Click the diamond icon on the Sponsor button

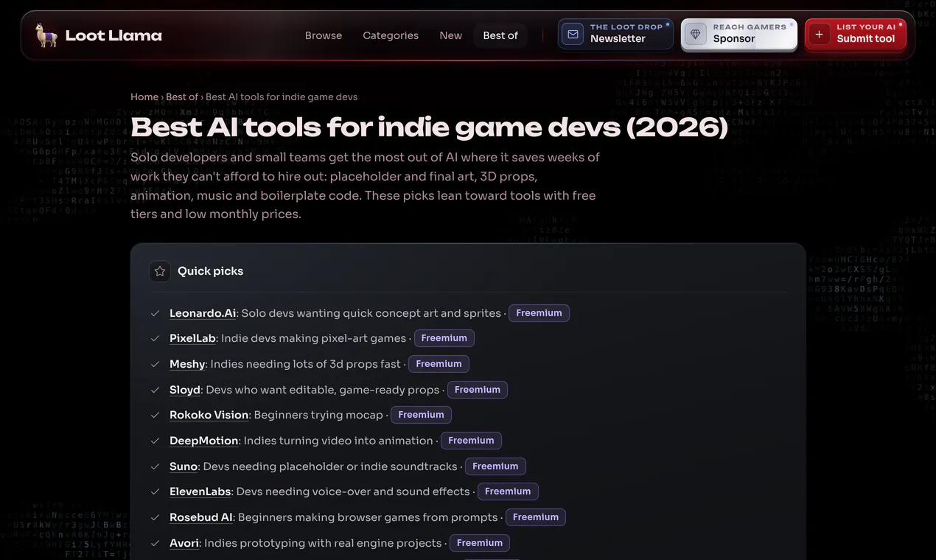[x=695, y=34]
